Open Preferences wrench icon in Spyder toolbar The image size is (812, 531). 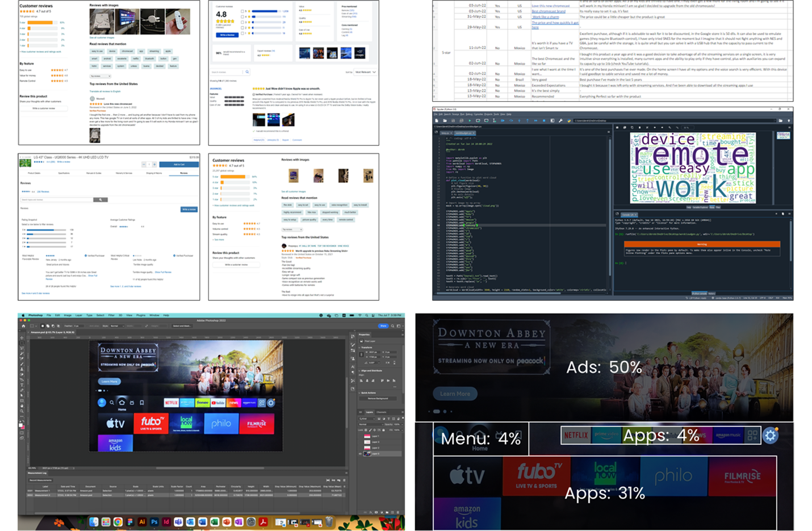coord(560,120)
